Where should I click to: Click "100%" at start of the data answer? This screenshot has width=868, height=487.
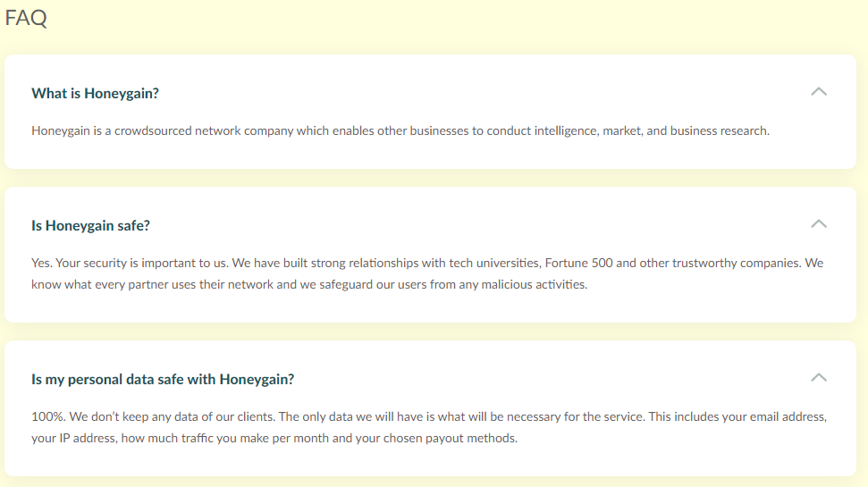(x=47, y=417)
